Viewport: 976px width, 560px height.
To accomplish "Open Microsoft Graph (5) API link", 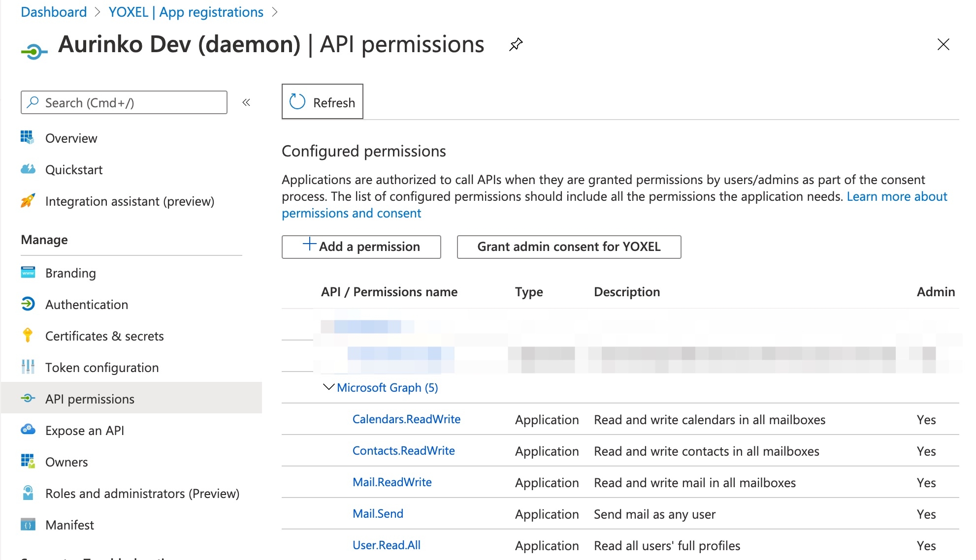I will tap(388, 388).
